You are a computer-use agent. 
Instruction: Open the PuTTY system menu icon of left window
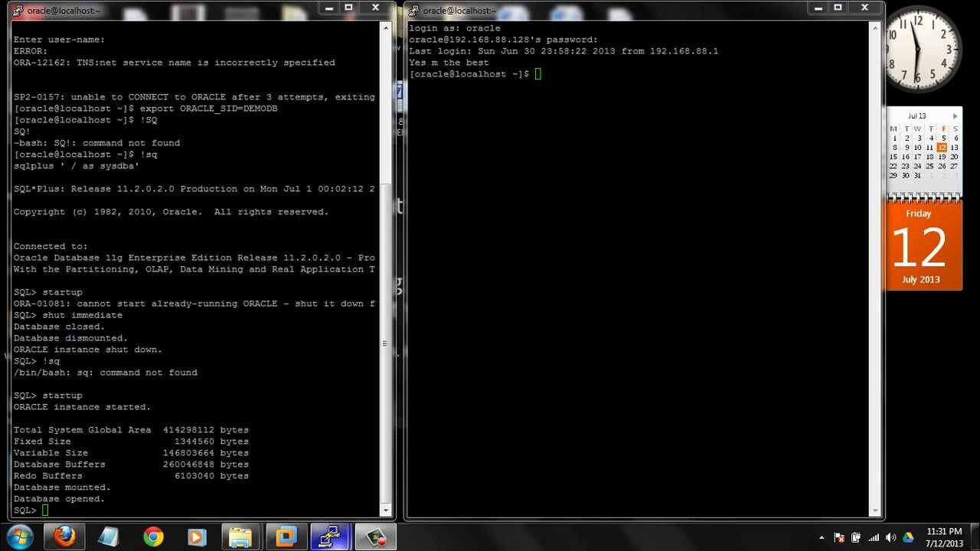pyautogui.click(x=18, y=11)
